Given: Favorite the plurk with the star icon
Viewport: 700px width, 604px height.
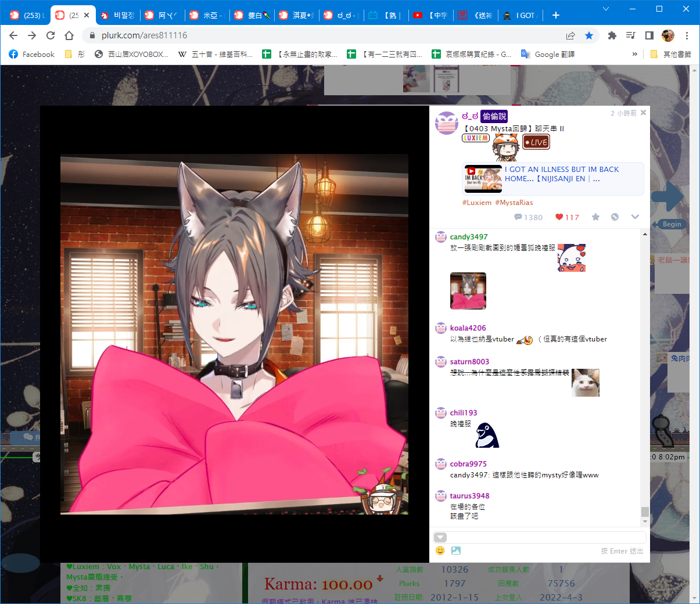Looking at the screenshot, I should (595, 217).
